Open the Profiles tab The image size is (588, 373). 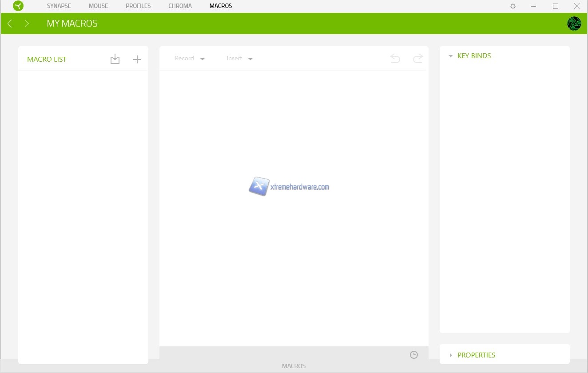tap(138, 6)
